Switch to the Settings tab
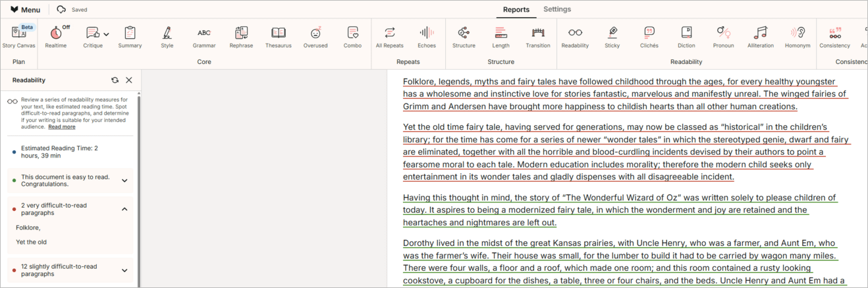 556,9
